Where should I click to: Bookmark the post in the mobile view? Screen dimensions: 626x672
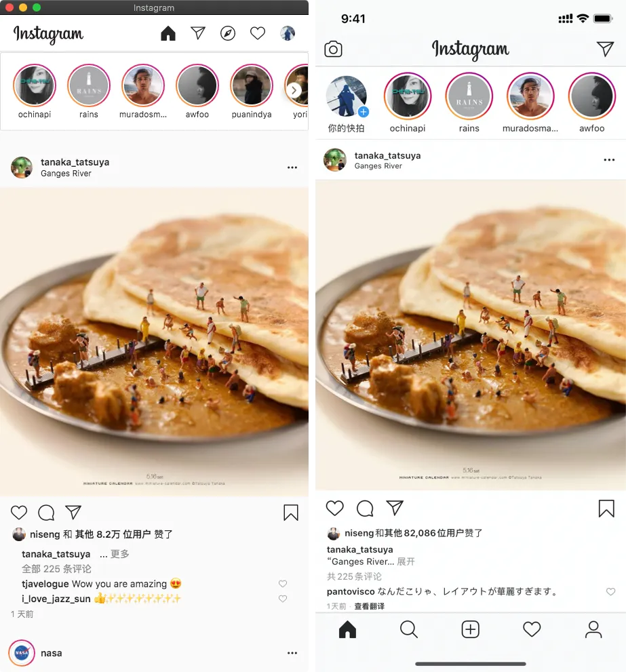pos(606,509)
